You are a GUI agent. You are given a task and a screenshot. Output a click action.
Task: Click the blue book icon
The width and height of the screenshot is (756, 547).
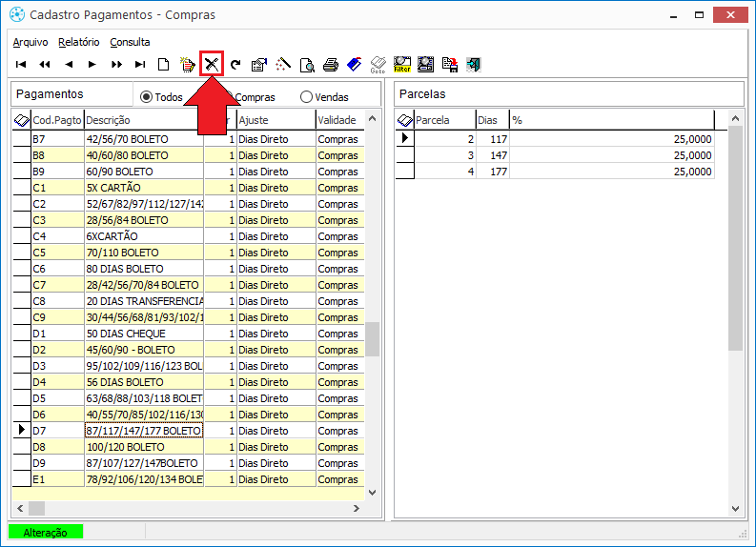pyautogui.click(x=355, y=64)
